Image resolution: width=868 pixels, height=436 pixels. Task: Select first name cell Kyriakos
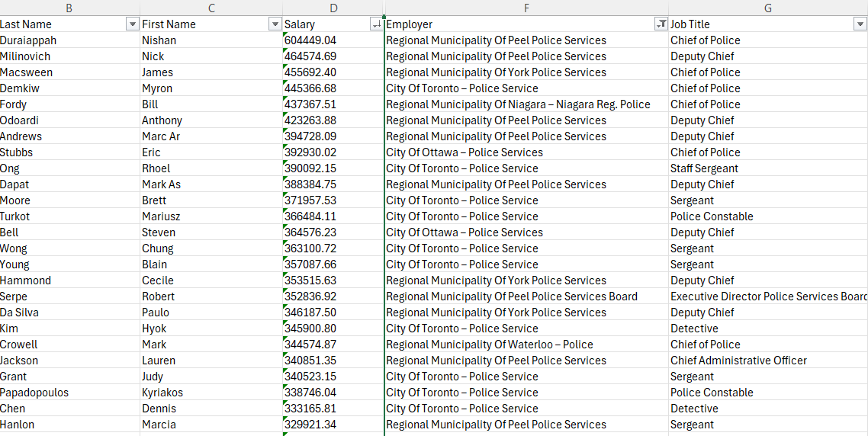211,393
